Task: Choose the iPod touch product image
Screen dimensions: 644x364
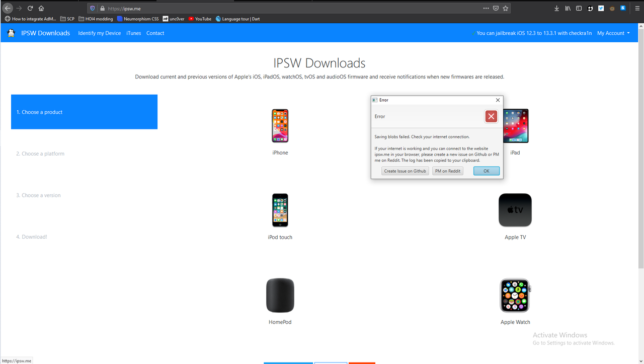Action: point(280,210)
